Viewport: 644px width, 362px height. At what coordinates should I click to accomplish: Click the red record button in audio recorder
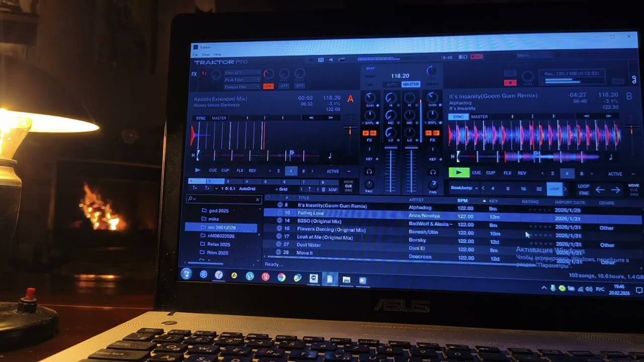(510, 82)
